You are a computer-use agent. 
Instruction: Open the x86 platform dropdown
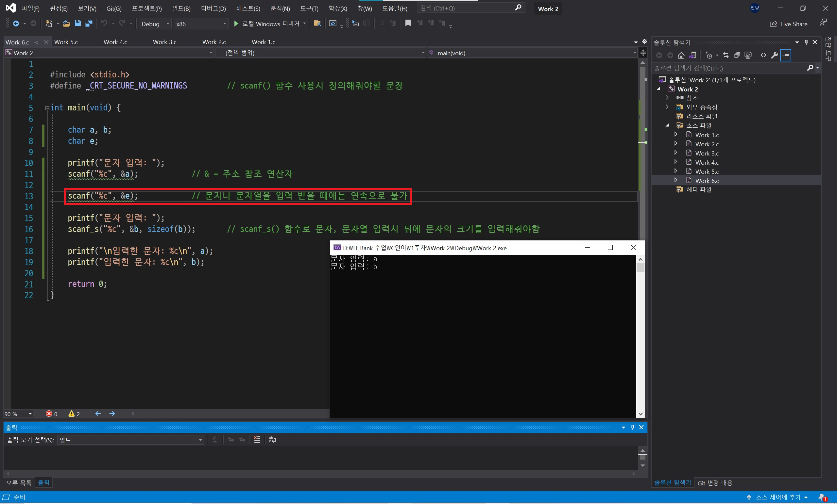pos(201,24)
